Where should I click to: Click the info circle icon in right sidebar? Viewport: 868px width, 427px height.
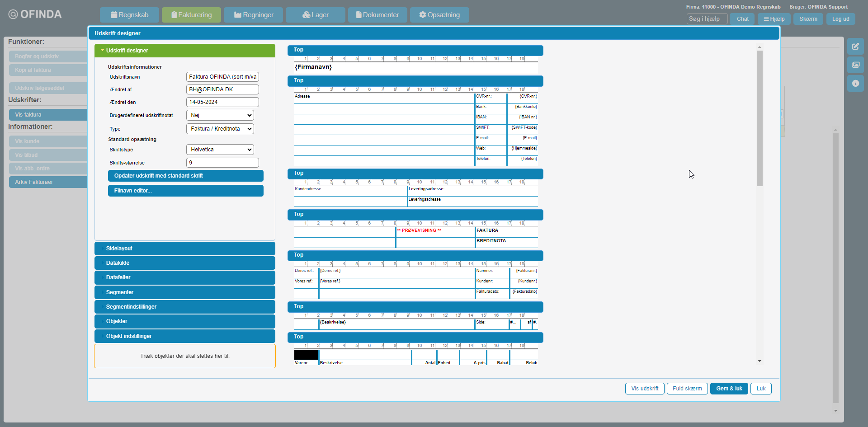(x=855, y=84)
